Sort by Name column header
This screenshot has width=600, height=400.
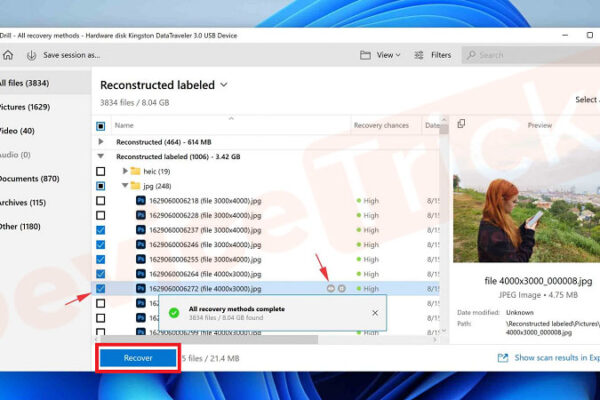click(124, 125)
